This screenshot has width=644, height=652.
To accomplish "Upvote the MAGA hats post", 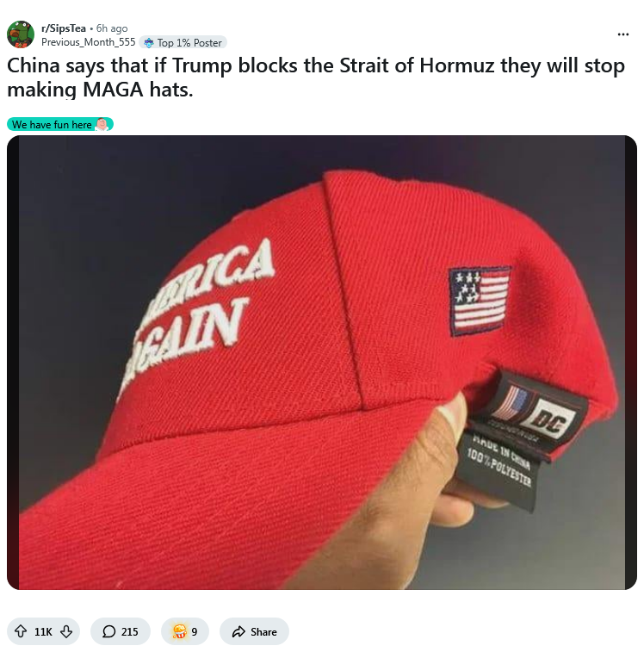I will click(21, 631).
